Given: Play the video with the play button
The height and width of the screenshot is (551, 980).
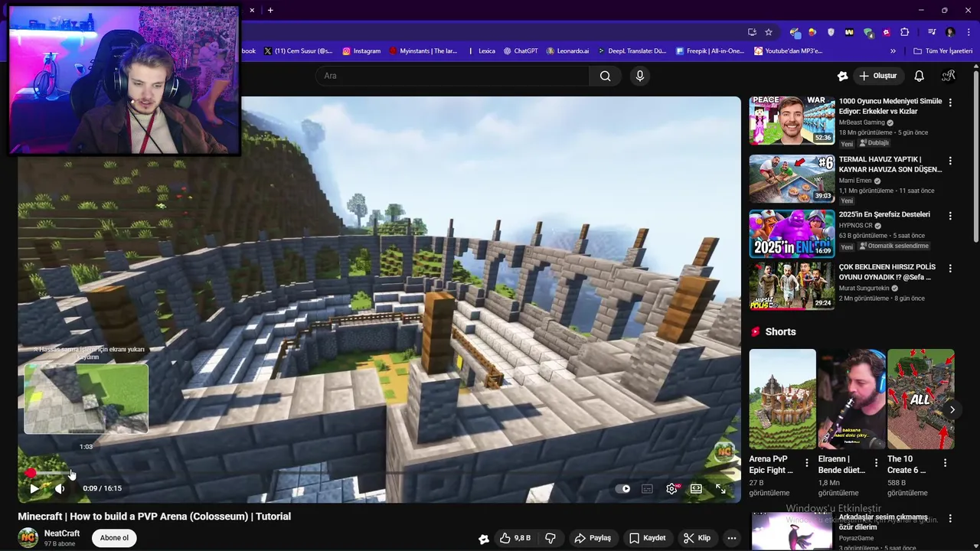Looking at the screenshot, I should click(34, 488).
